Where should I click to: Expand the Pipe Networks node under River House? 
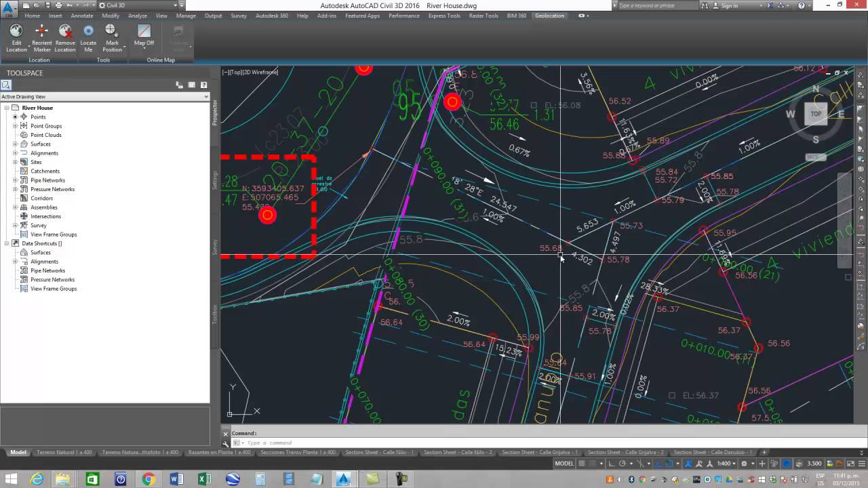click(x=15, y=180)
